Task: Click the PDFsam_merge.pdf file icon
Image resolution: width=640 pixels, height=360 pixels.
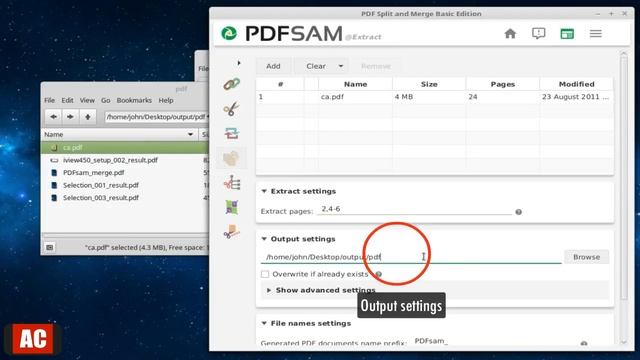Action: click(54, 173)
